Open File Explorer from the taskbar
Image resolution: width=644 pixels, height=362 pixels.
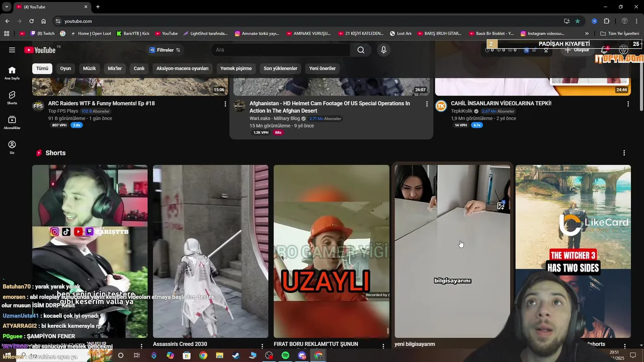pos(219,355)
